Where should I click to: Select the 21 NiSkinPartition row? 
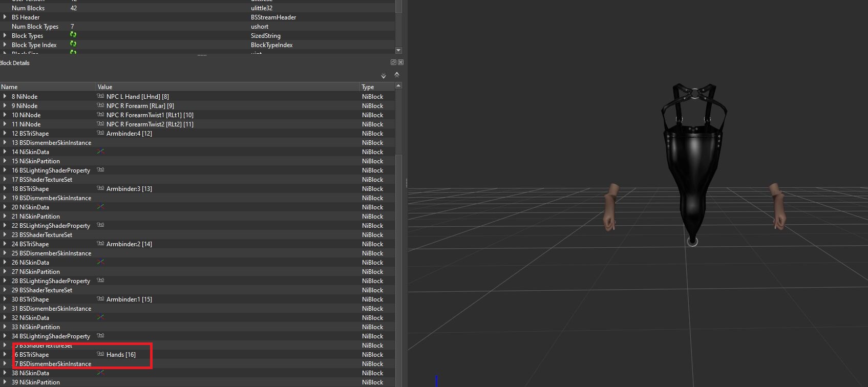pos(197,216)
